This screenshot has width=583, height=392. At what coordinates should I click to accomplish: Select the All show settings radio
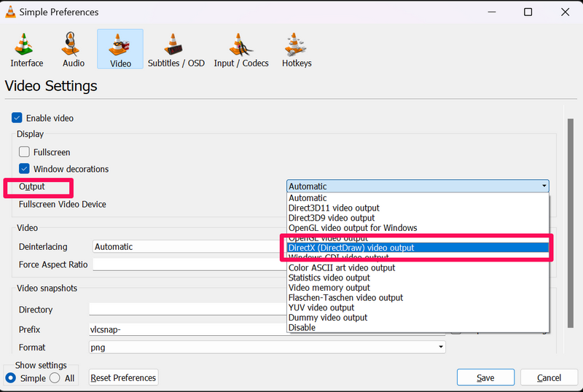tap(55, 378)
